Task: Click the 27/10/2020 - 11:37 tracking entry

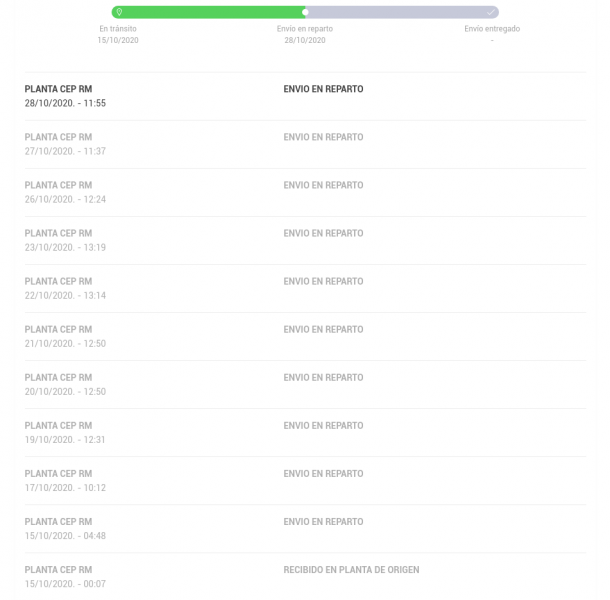Action: click(305, 144)
